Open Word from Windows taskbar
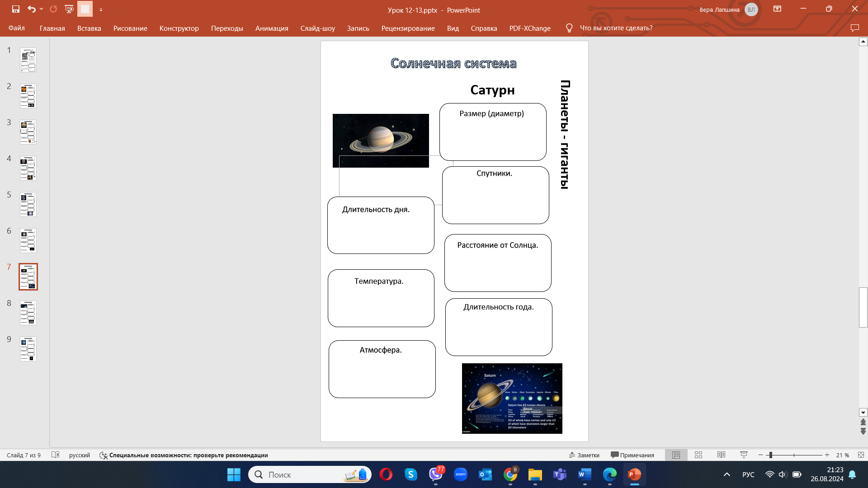 click(x=585, y=474)
